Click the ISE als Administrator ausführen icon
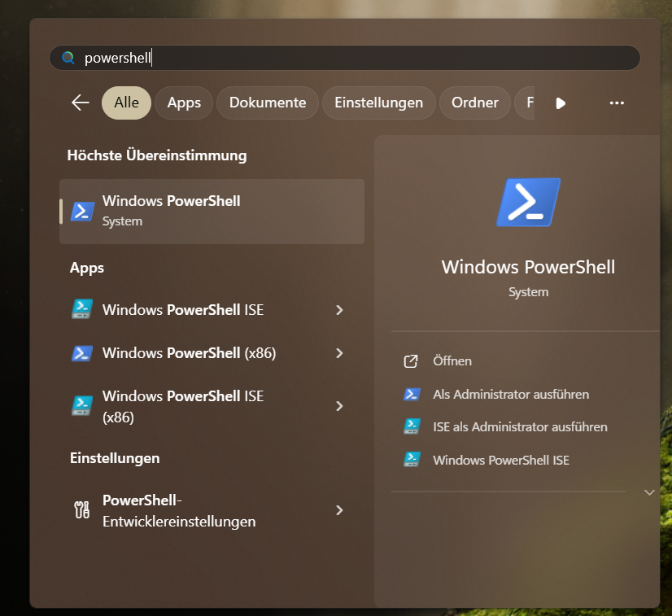Screen dimensions: 672x616 412,426
